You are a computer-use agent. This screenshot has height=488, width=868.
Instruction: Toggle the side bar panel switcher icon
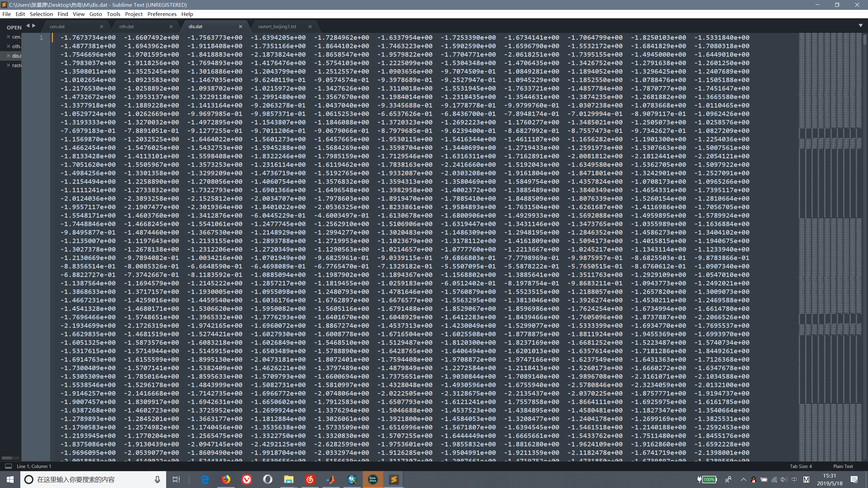(x=8, y=466)
